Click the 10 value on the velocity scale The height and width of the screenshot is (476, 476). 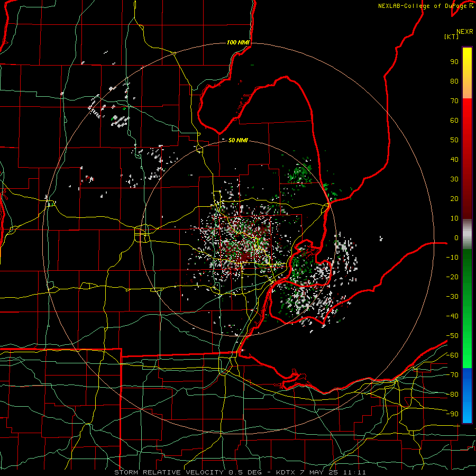click(454, 218)
